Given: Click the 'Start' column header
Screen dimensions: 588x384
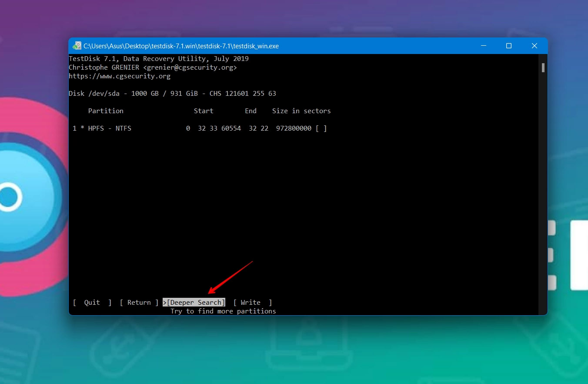Looking at the screenshot, I should tap(204, 111).
